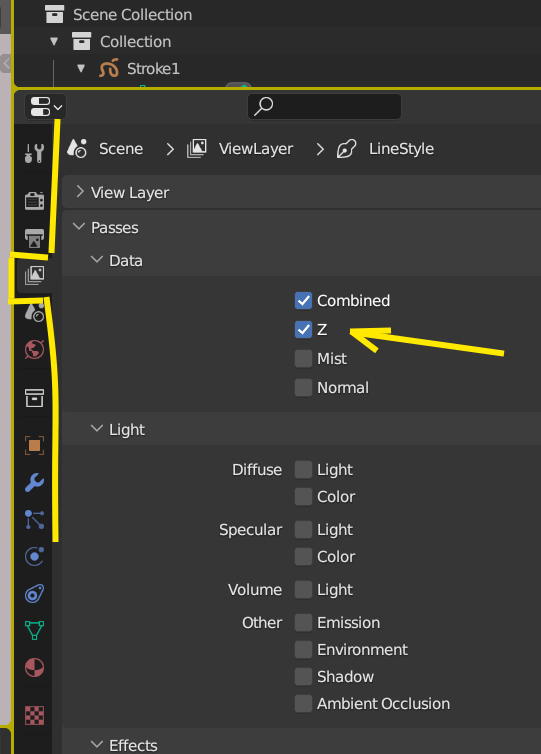Open the Render properties tab
Screen dimensions: 541x754
pyautogui.click(x=34, y=200)
